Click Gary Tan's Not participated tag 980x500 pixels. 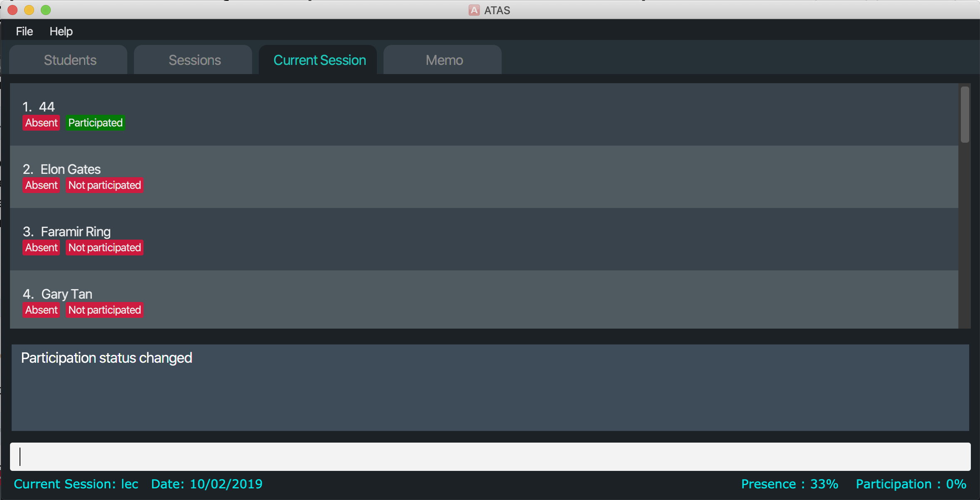click(x=104, y=310)
